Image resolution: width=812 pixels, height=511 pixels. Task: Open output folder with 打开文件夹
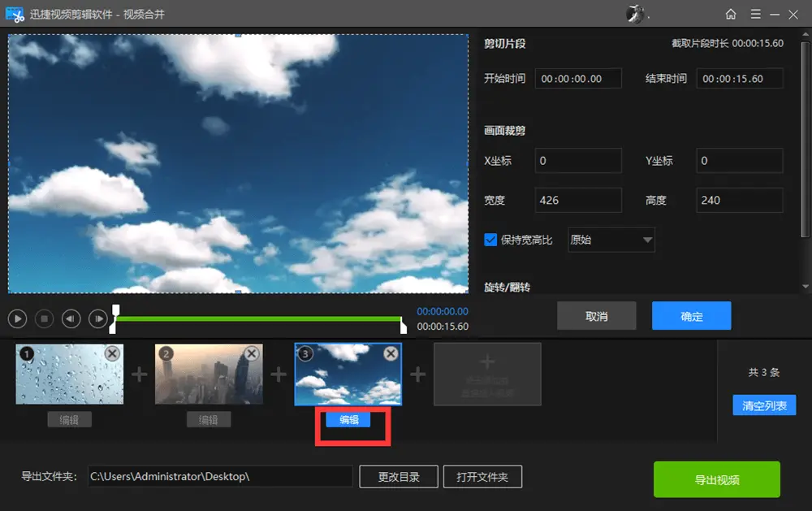click(482, 477)
